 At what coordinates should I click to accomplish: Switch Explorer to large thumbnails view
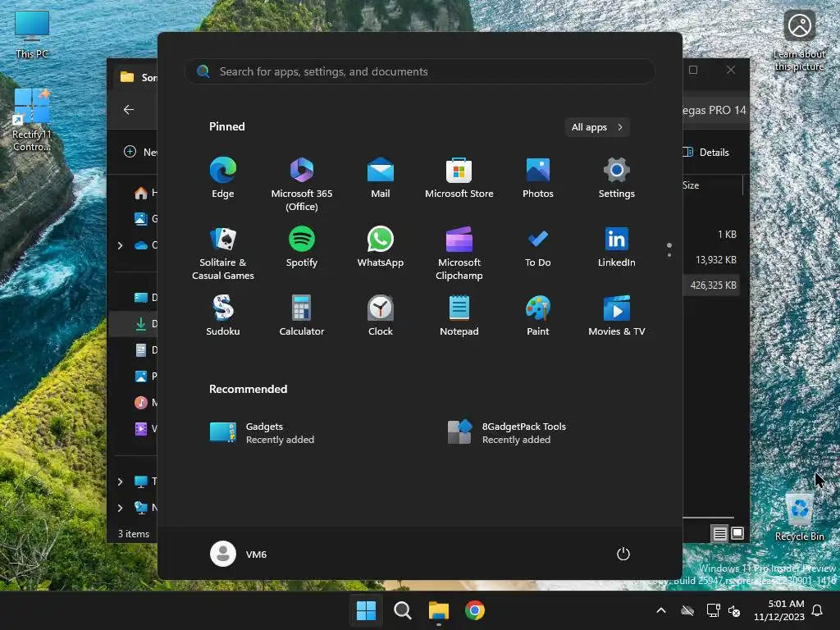click(x=737, y=533)
